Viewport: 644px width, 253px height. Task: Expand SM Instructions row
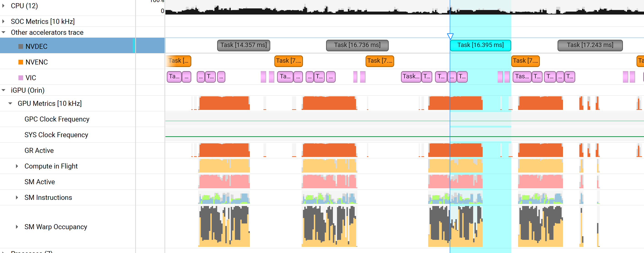click(x=17, y=197)
